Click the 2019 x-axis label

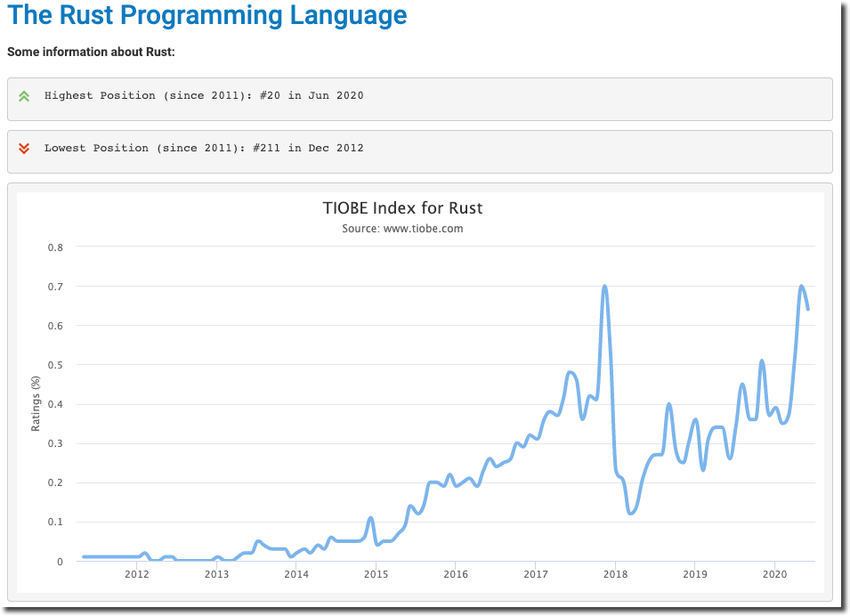coord(695,574)
